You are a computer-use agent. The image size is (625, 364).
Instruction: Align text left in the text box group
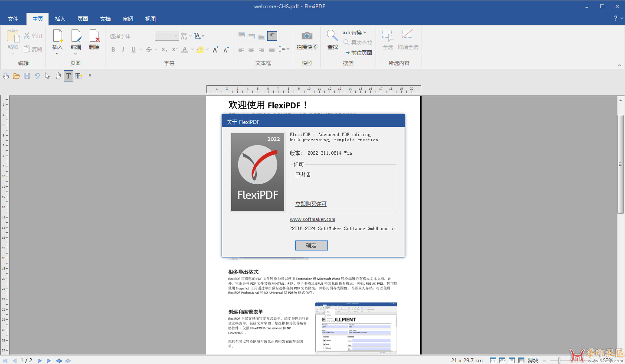coord(241,49)
